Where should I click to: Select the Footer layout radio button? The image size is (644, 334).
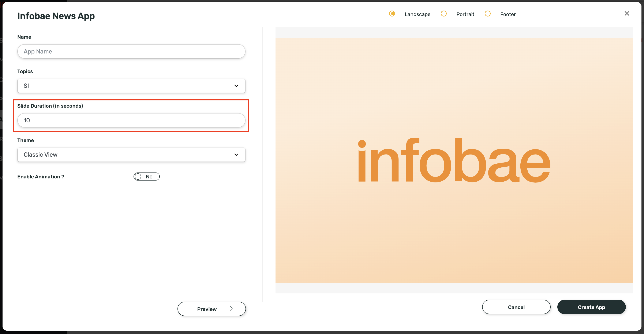point(487,14)
